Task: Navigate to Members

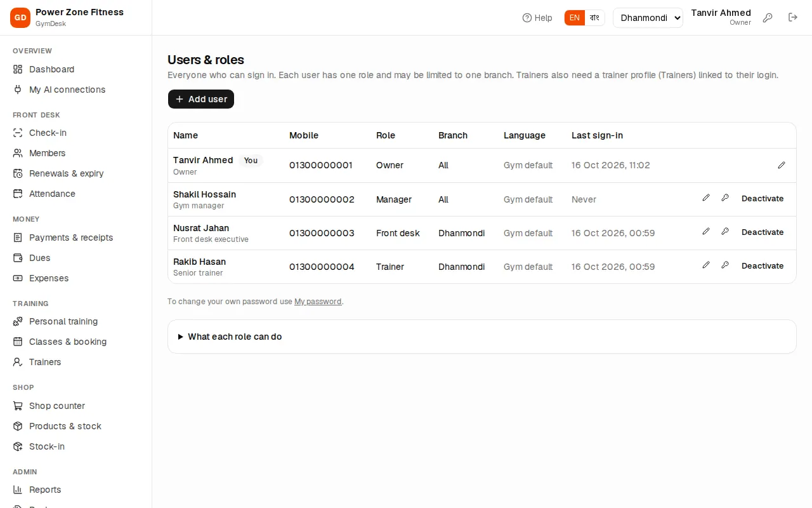Action: [76, 153]
